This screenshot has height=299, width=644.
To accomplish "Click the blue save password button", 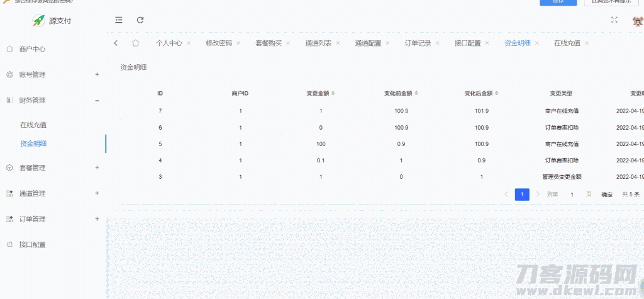I will 558,3.
